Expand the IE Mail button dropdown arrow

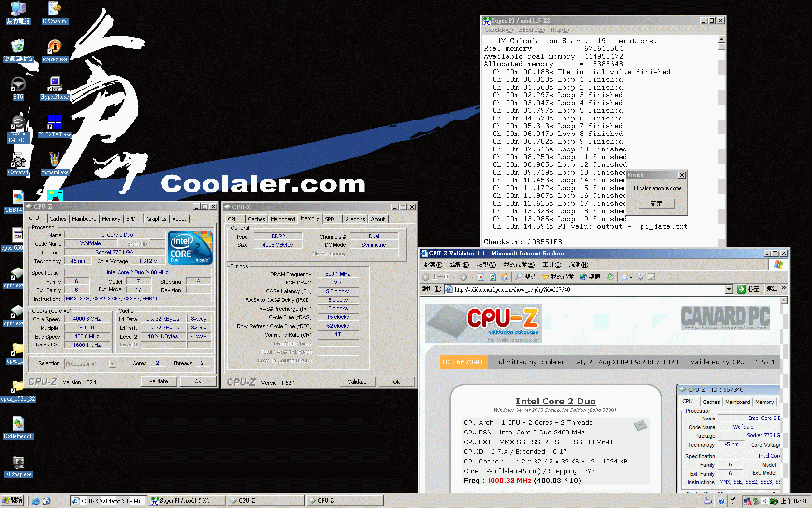pyautogui.click(x=631, y=277)
